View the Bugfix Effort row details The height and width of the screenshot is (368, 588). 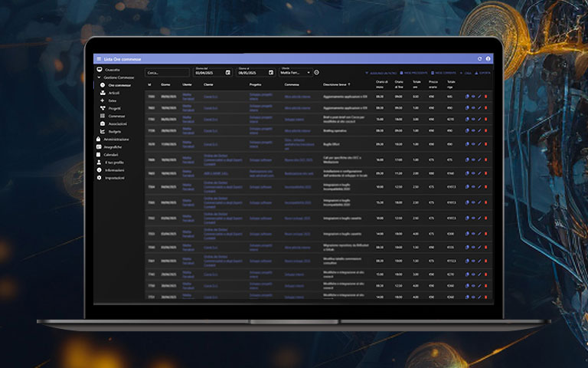473,144
